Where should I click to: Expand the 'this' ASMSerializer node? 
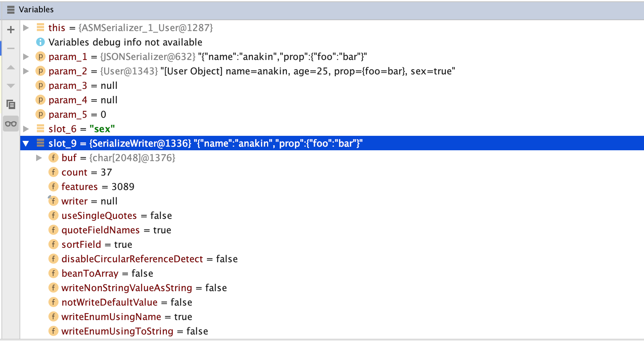(26, 28)
